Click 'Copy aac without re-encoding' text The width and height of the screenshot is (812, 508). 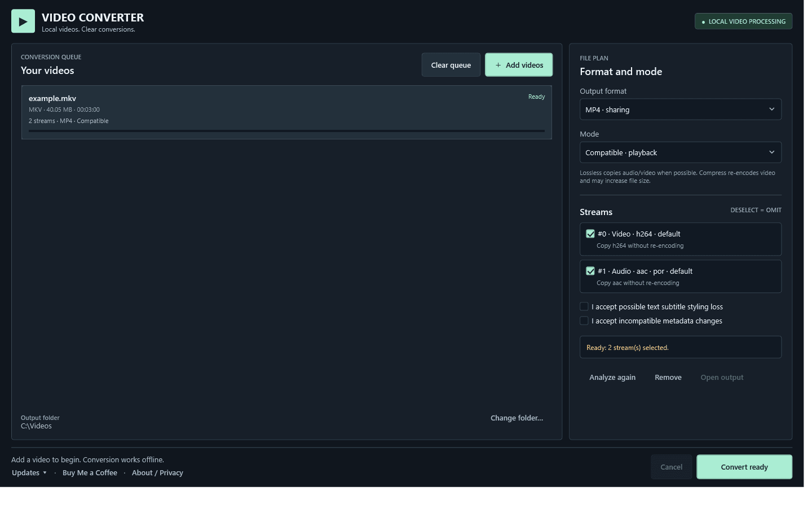coord(638,283)
